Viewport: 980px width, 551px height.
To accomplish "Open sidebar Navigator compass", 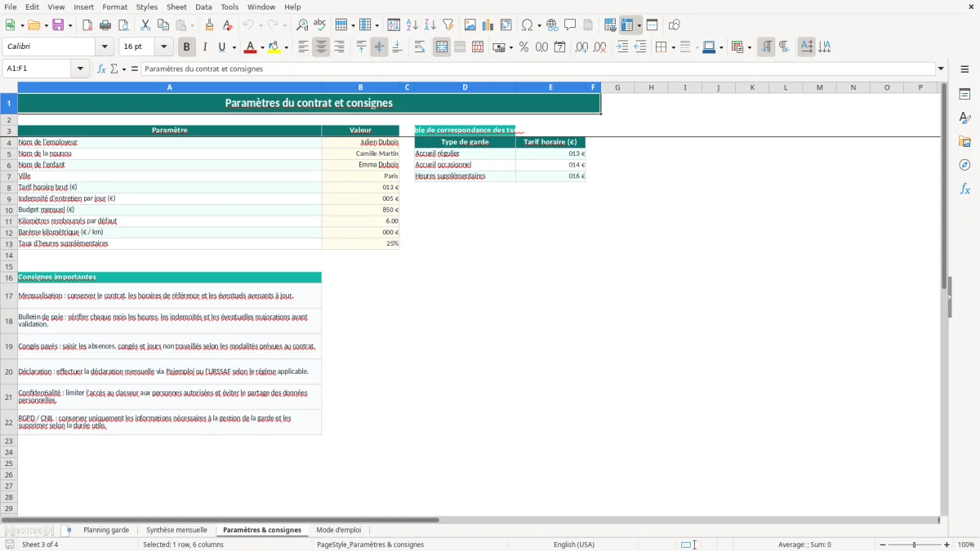I will [964, 166].
